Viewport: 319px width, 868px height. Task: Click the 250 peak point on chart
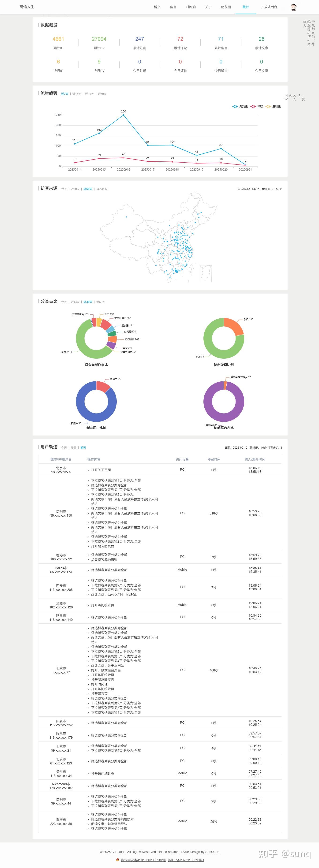[x=124, y=115]
